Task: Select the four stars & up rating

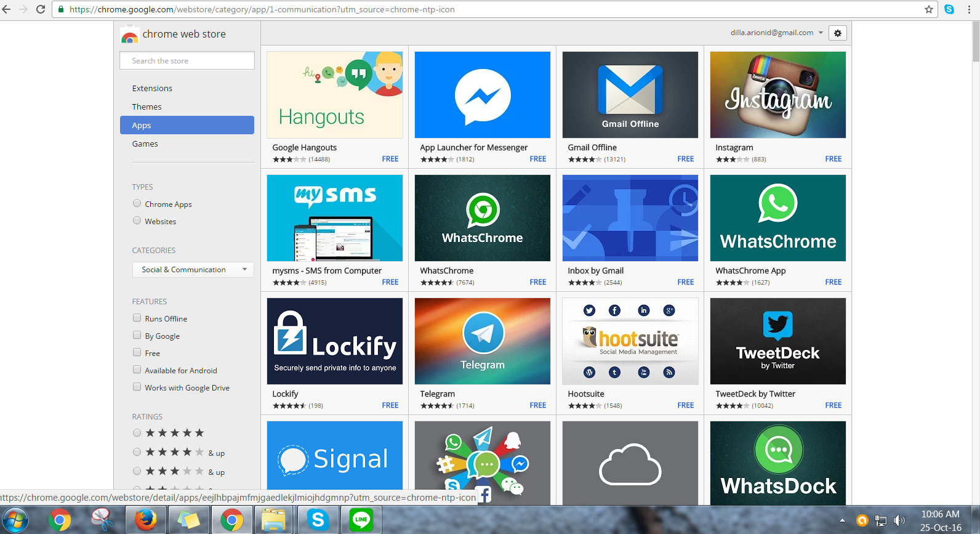Action: tap(137, 452)
